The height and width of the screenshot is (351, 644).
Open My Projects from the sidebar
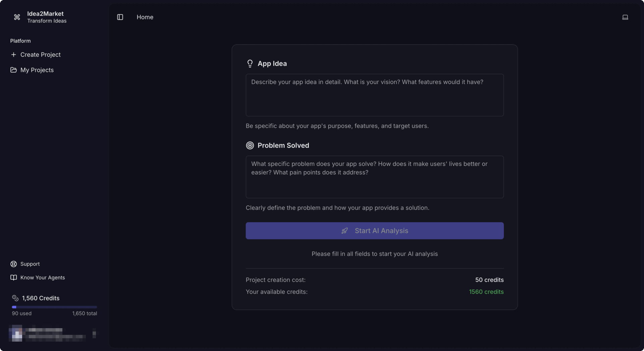pos(37,70)
